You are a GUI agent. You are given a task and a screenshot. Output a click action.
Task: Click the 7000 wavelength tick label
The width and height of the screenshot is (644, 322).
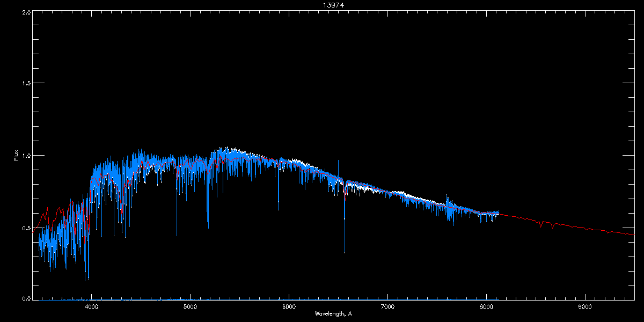pyautogui.click(x=387, y=307)
